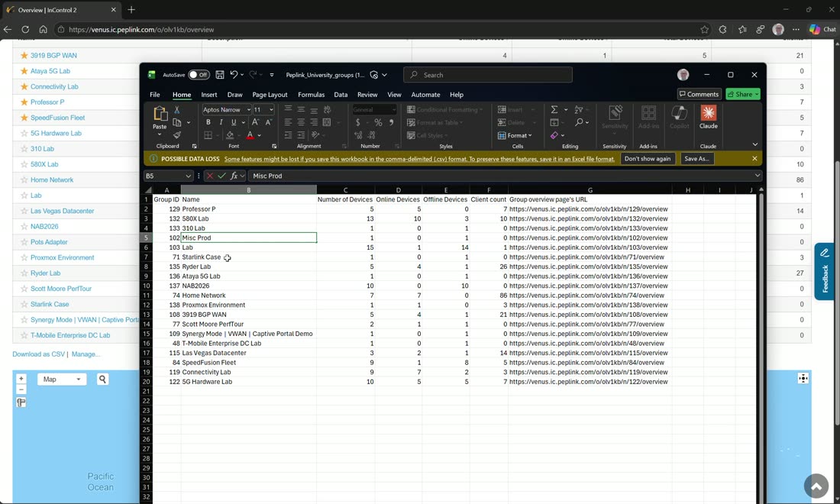Toggle favorite star for SpeedFusion Fleet
Image resolution: width=840 pixels, height=504 pixels.
pyautogui.click(x=24, y=118)
